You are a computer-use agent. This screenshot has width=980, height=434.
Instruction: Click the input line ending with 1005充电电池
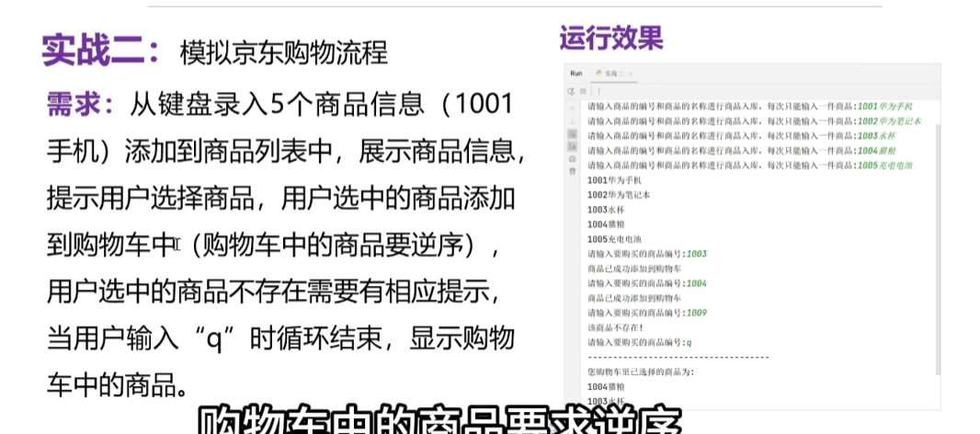pos(750,166)
